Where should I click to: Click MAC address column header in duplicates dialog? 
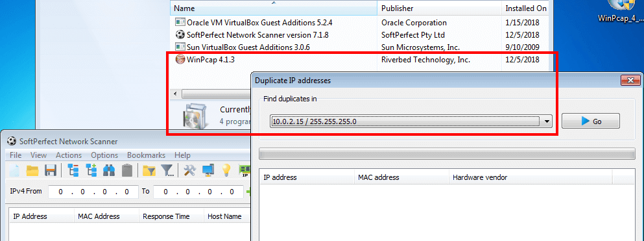(401, 178)
